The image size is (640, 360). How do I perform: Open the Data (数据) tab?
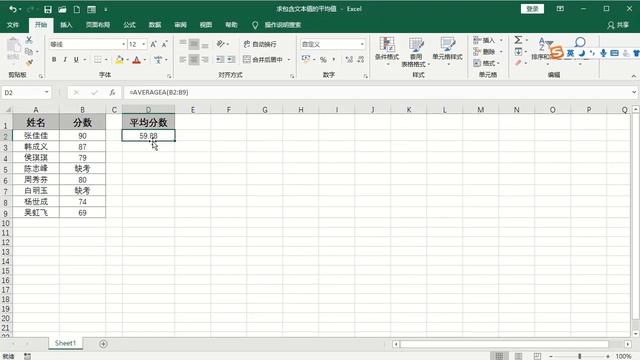[155, 25]
